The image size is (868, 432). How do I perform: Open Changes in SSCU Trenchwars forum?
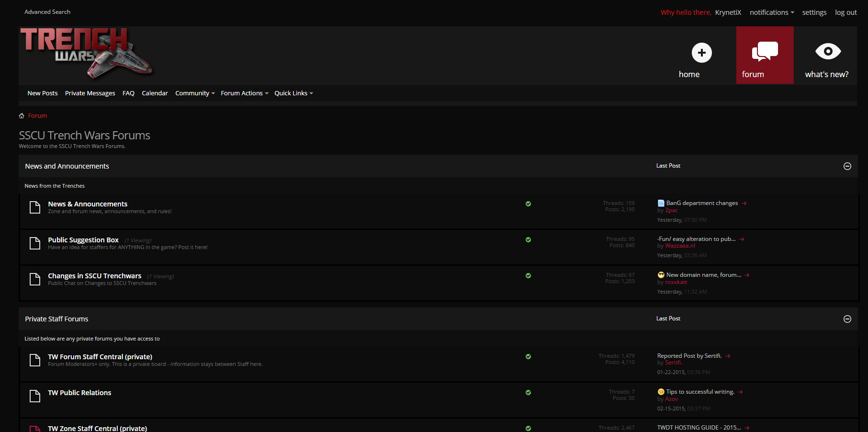(x=94, y=276)
